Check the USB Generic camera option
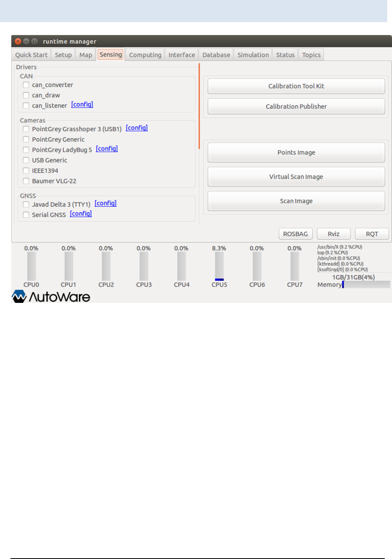Image resolution: width=392 pixels, height=559 pixels. point(26,160)
